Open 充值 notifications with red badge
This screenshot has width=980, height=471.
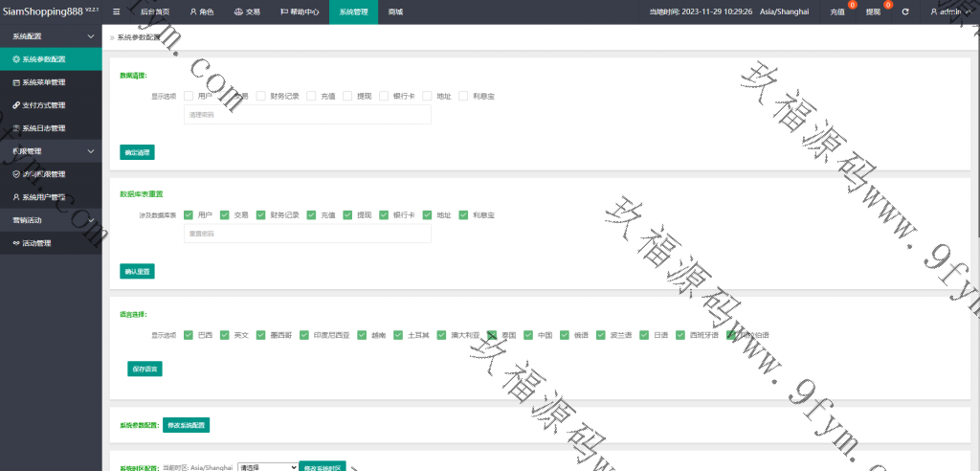[x=838, y=11]
